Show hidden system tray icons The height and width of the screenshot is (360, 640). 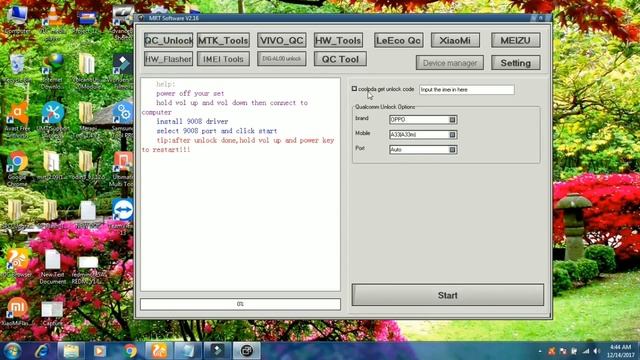540,351
